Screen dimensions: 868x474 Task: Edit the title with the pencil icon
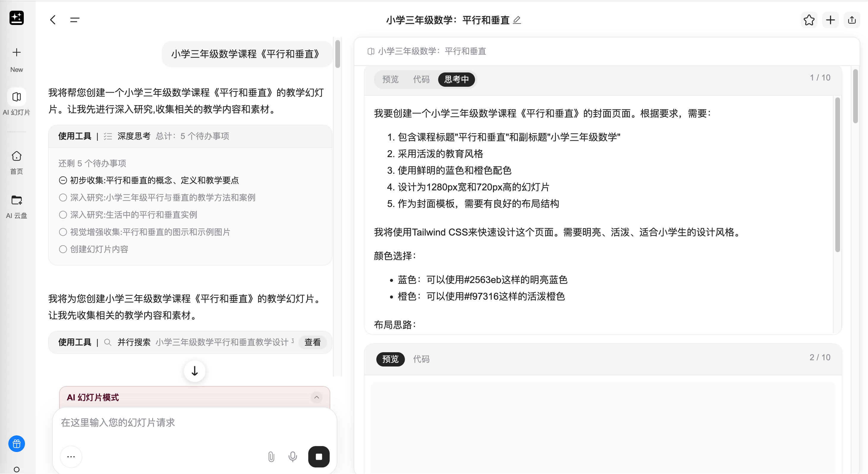(x=517, y=20)
